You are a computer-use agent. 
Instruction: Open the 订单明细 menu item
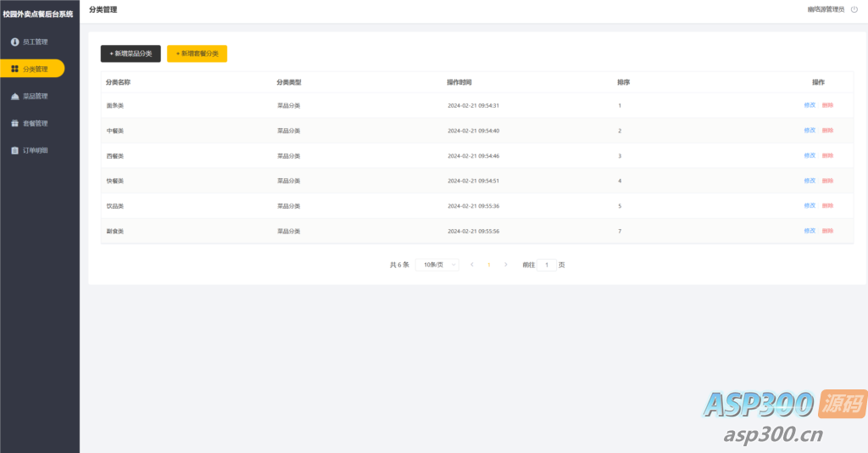point(35,150)
